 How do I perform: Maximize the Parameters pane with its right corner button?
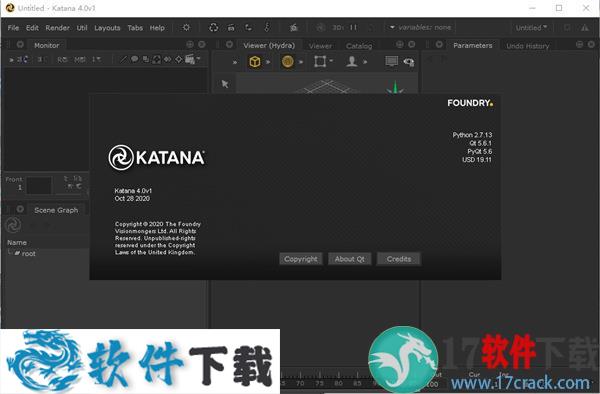click(x=591, y=45)
